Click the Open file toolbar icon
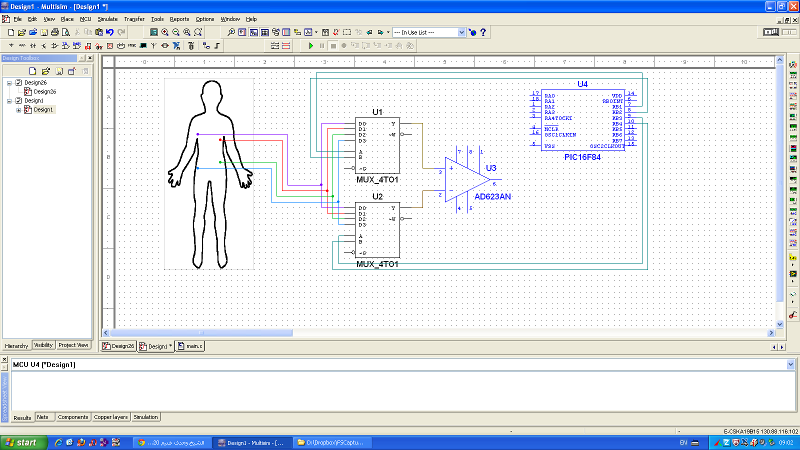Viewport: 800px width, 450px height. (21, 32)
